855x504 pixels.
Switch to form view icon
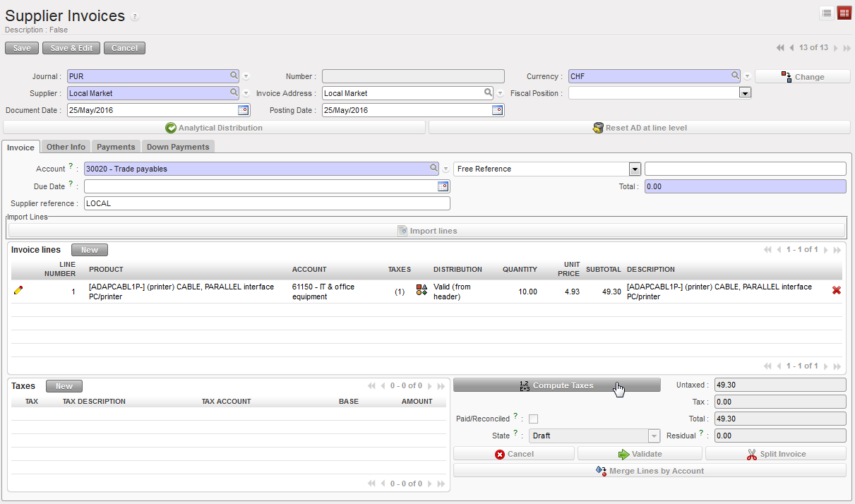pos(844,13)
